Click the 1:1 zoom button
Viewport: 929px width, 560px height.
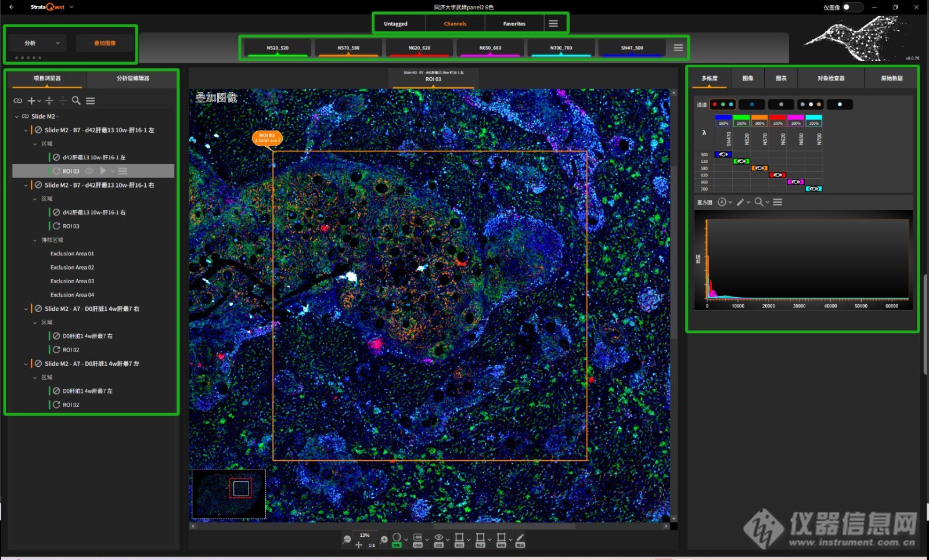tap(372, 545)
